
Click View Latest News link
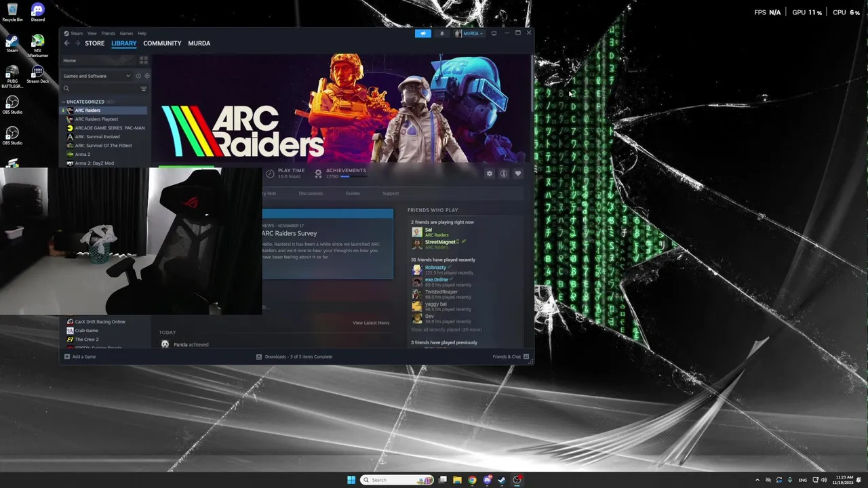coord(371,323)
